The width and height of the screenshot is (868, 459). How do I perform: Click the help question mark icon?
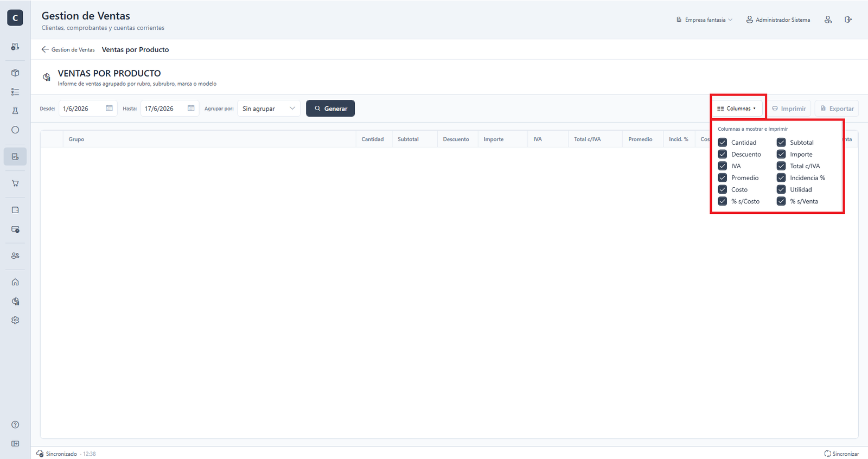click(15, 425)
